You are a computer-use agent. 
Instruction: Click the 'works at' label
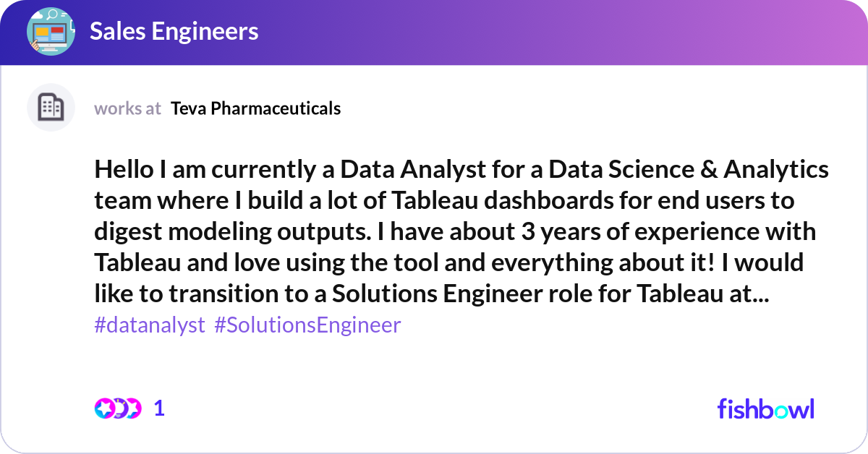(127, 108)
